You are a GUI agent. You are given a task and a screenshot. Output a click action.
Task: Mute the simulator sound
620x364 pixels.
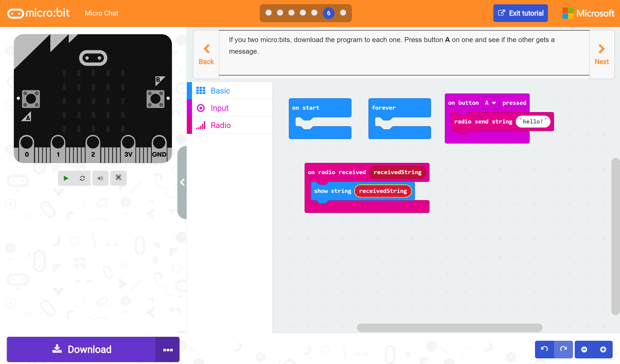[x=100, y=178]
